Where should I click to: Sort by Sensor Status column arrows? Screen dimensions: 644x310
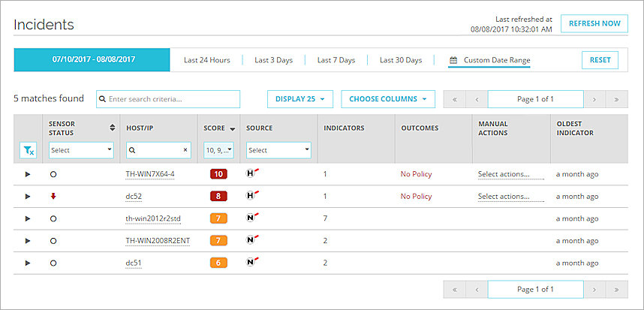coord(113,128)
